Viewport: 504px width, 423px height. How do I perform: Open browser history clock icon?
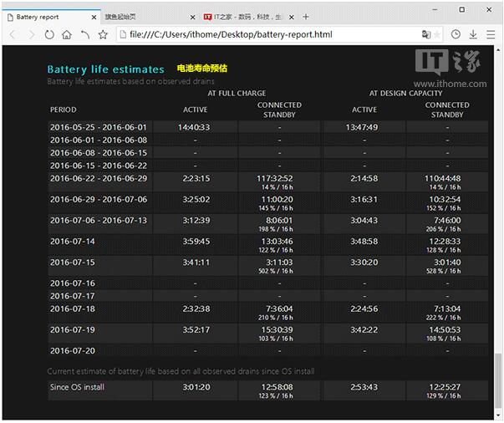coord(456,34)
